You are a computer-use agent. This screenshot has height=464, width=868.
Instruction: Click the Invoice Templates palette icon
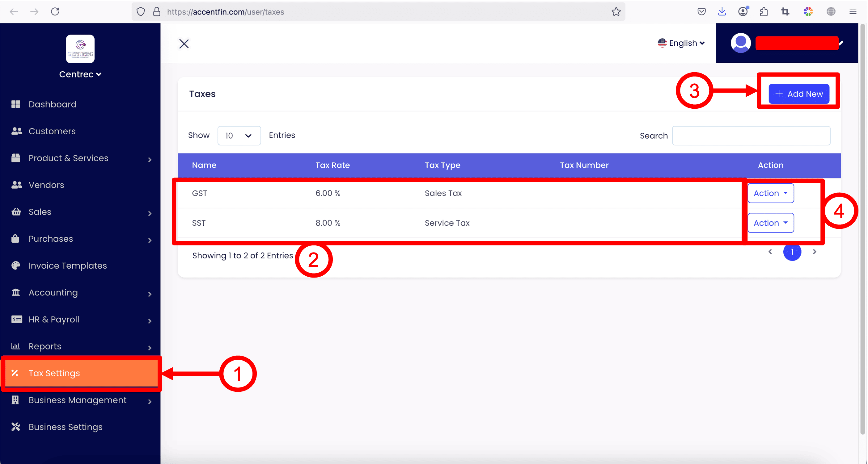point(16,266)
